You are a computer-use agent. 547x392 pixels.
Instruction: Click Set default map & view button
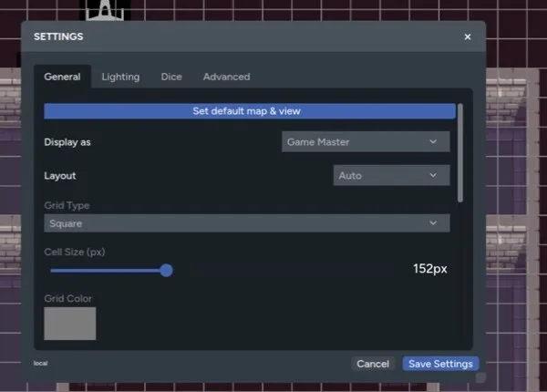tap(250, 111)
